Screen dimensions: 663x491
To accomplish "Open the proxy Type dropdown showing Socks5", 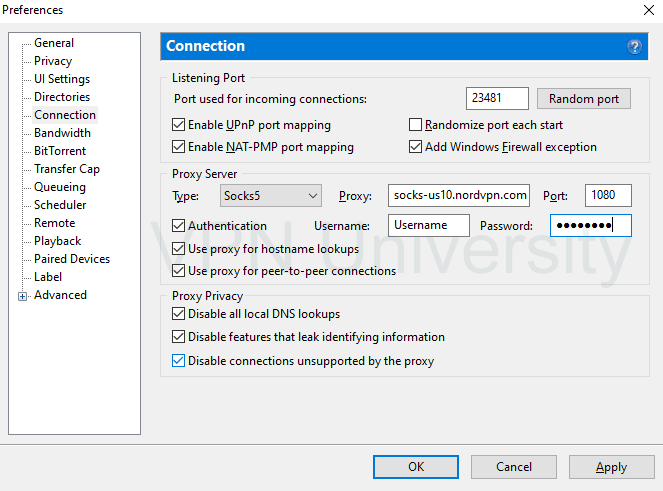I will tap(271, 196).
